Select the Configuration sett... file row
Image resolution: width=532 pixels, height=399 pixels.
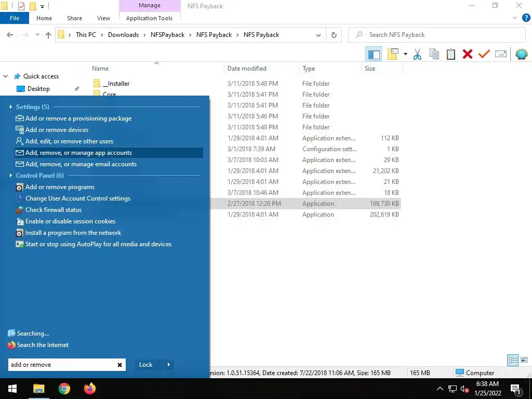(x=305, y=149)
